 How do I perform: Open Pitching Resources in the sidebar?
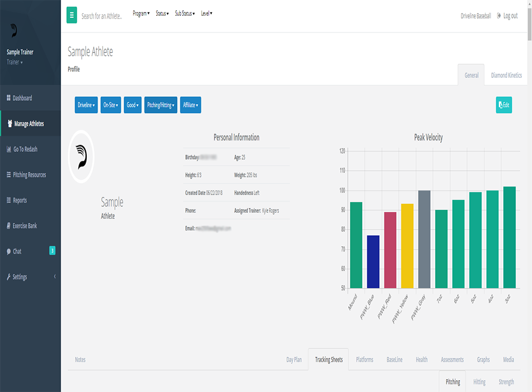(x=29, y=175)
